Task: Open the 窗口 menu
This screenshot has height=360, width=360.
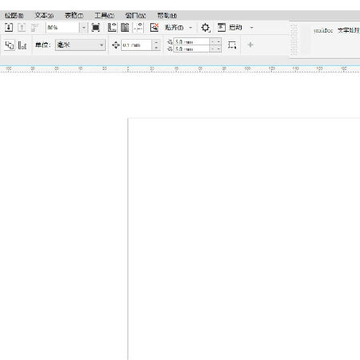Action: (135, 15)
